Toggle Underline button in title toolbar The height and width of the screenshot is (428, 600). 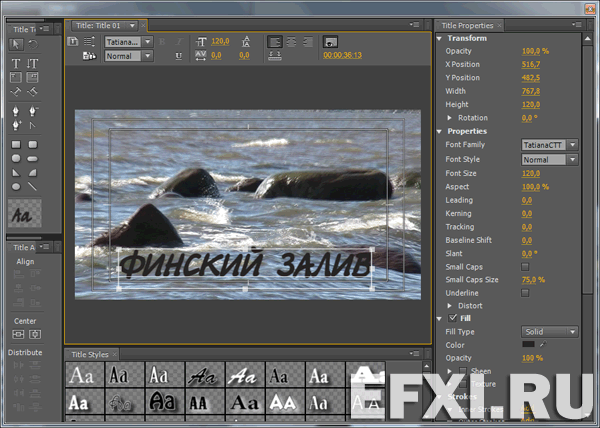[179, 56]
